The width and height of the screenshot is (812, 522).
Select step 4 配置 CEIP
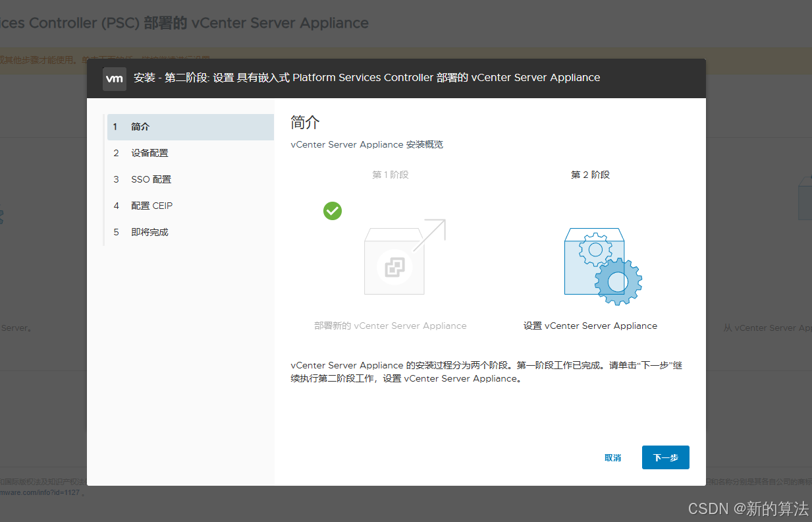point(190,206)
